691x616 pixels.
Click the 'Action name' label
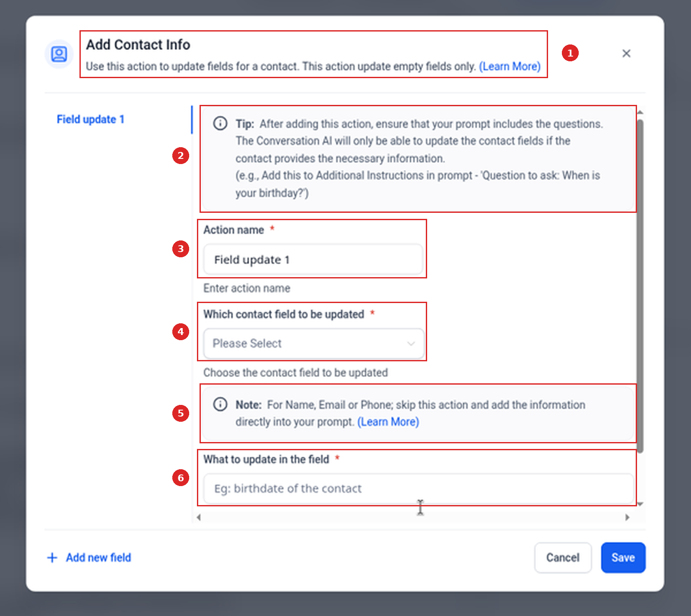234,230
